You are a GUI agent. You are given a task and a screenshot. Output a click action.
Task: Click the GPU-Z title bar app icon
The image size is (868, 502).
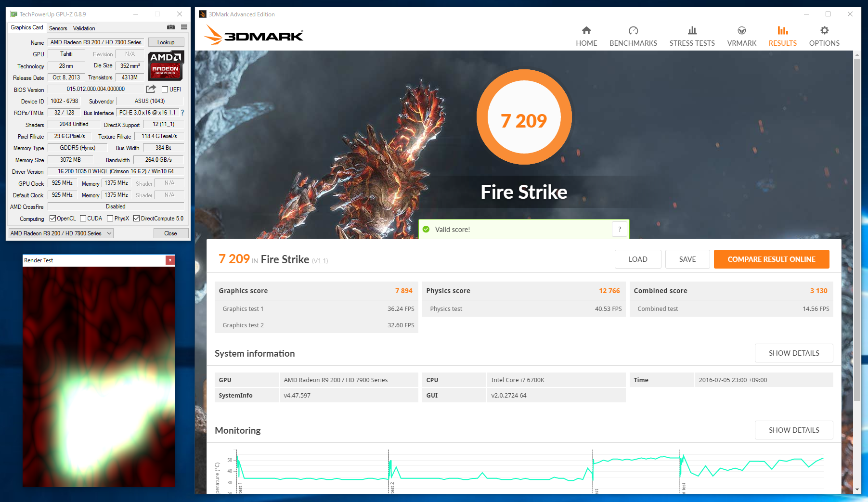click(x=13, y=14)
